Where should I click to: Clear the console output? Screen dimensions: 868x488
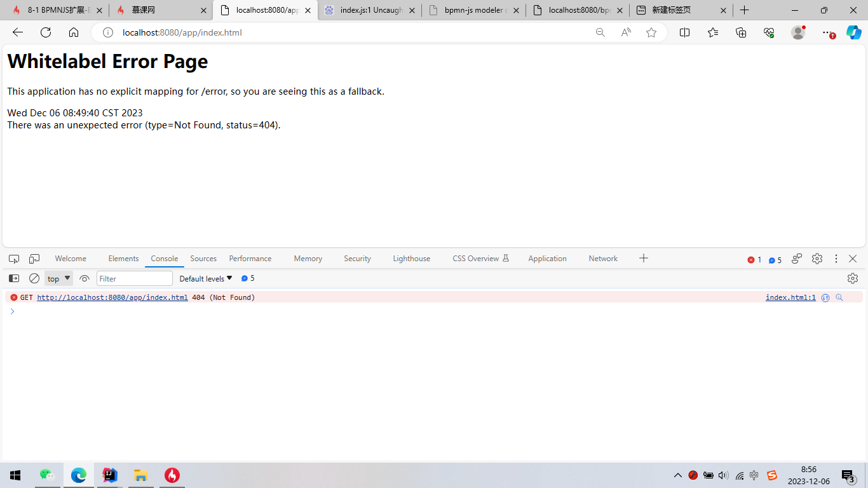(x=34, y=278)
